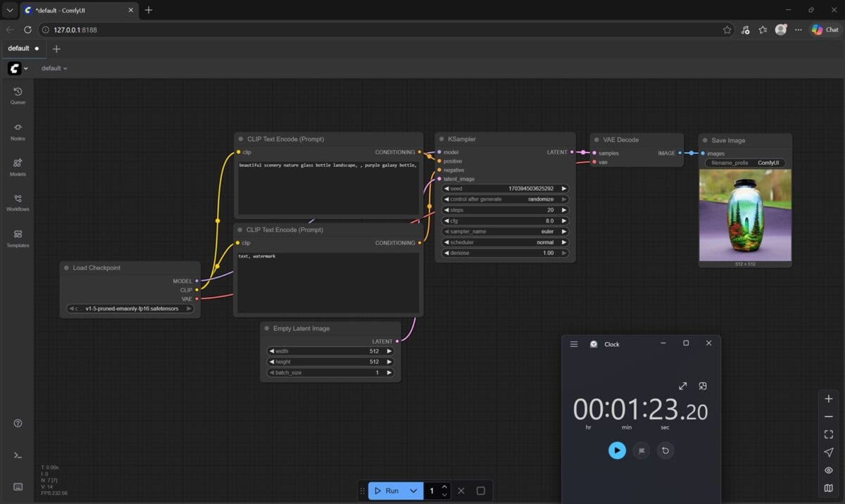
Task: Toggle link visibility eye icon
Action: tap(828, 470)
